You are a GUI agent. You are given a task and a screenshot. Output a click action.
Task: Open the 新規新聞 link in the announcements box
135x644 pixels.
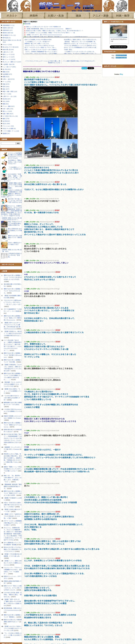click(x=27, y=24)
